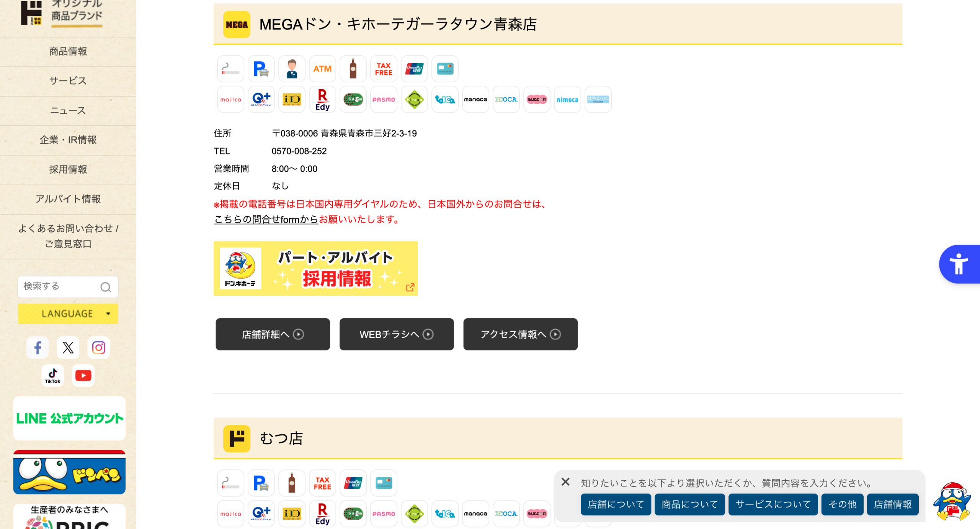Image resolution: width=980 pixels, height=529 pixels.
Task: Click the ICOCA icon for Aomori store
Action: [506, 100]
